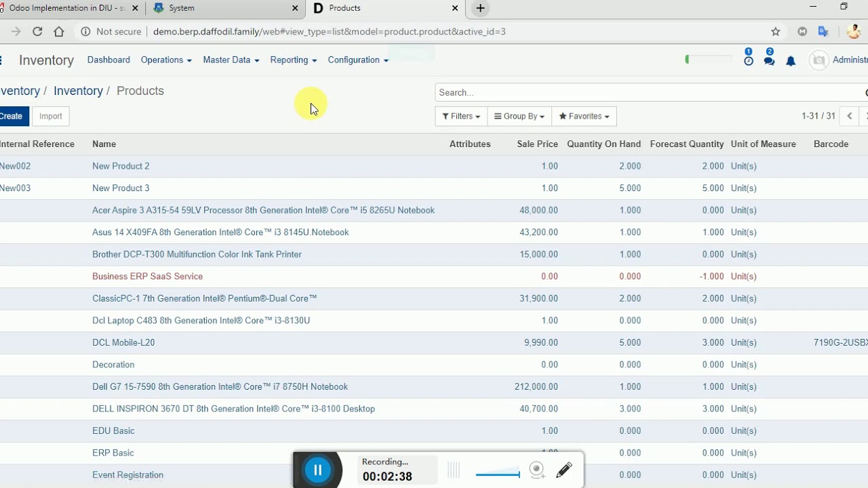Sort by Forecast Quantity column
868x488 pixels.
coord(687,144)
